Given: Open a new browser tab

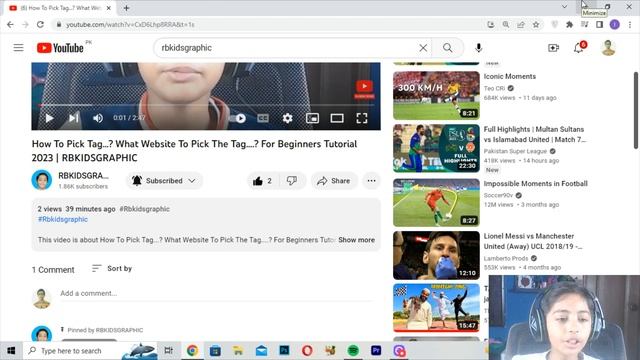Looking at the screenshot, I should [x=126, y=8].
